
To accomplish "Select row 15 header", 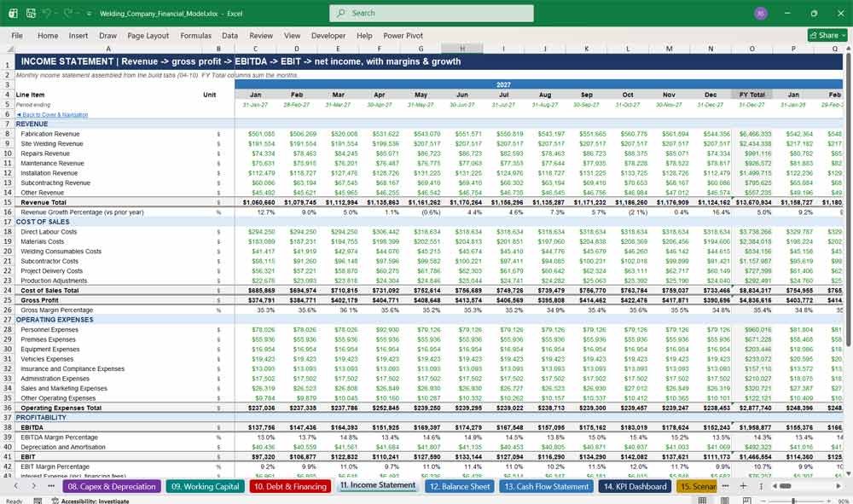I will [x=8, y=202].
